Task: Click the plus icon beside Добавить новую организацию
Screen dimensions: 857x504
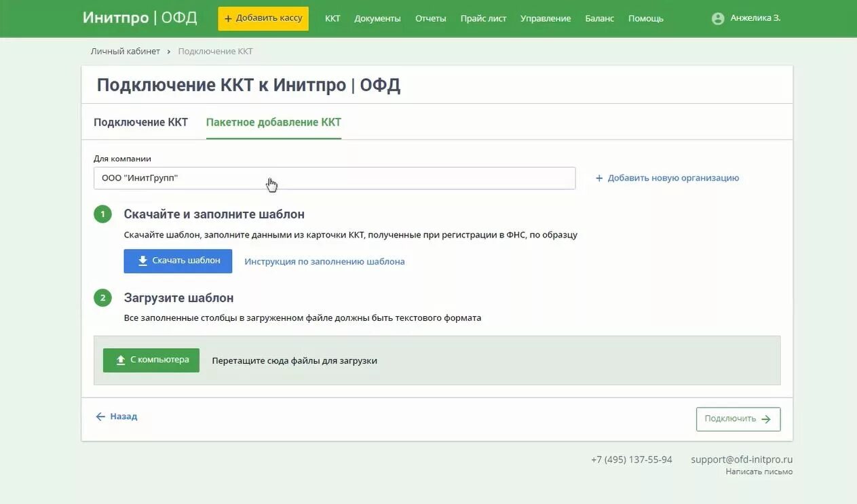Action: coord(599,178)
